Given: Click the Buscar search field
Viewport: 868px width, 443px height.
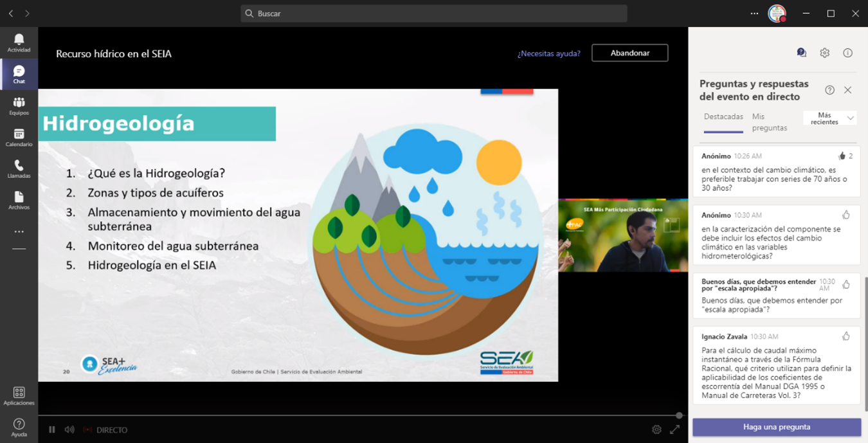Looking at the screenshot, I should 434,14.
